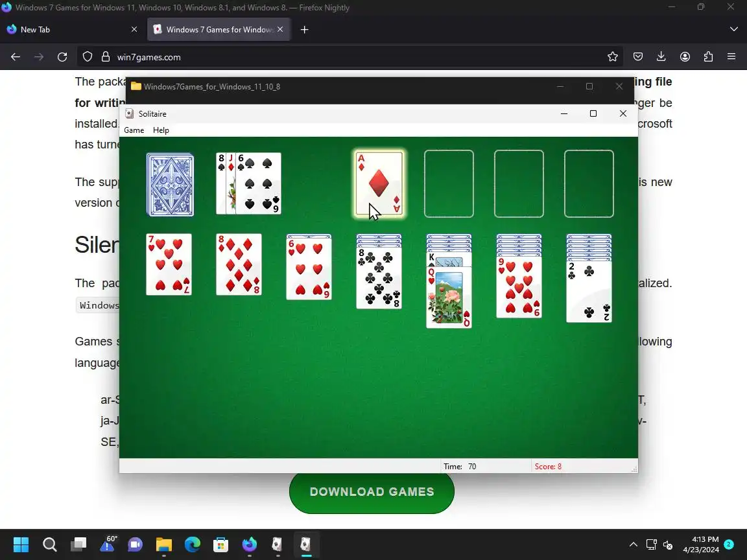Click the active Solitaire taskbar icon
Screen dimensions: 747x560
click(x=306, y=544)
